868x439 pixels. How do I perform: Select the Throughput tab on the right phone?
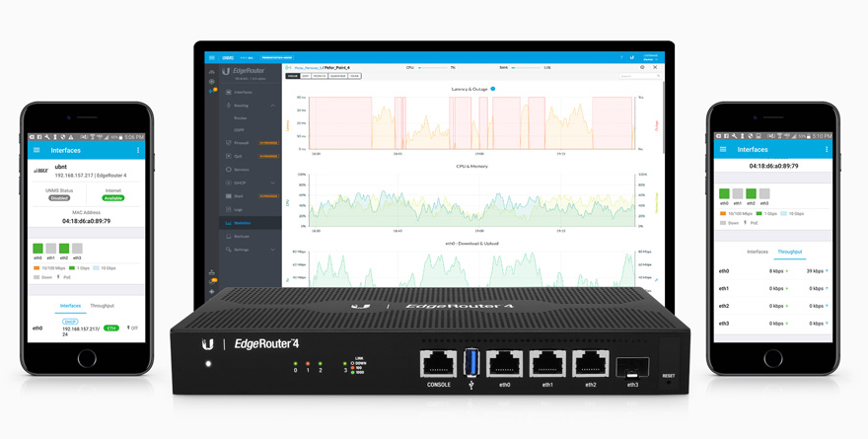pyautogui.click(x=790, y=252)
